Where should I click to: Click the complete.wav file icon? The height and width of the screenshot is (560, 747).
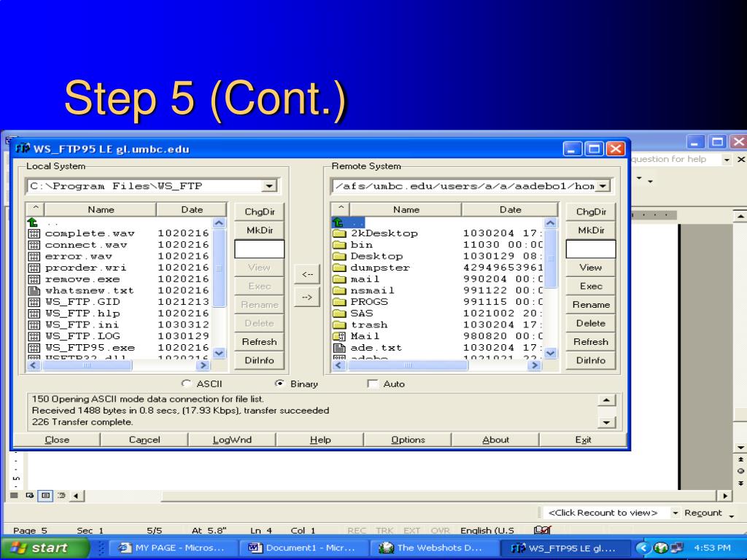point(34,233)
